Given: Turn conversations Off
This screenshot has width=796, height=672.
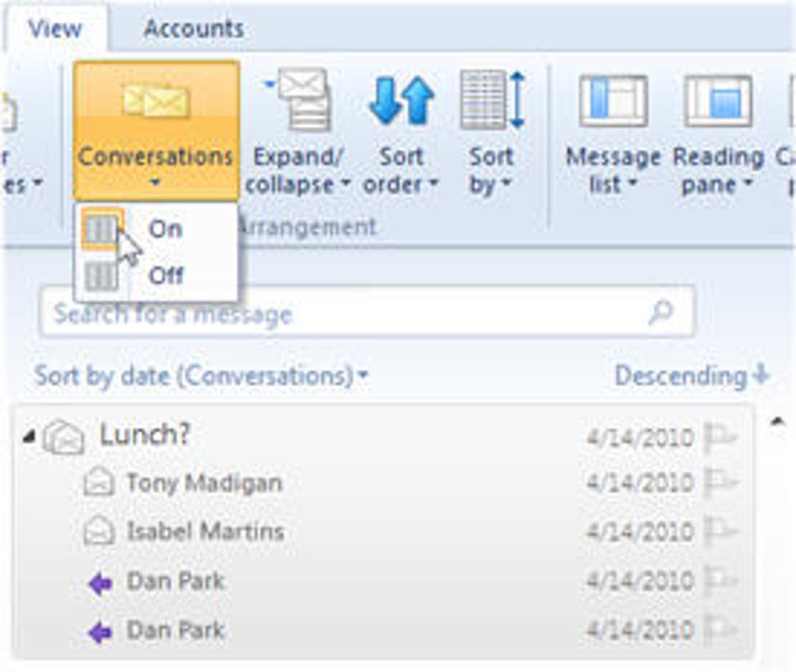Looking at the screenshot, I should point(165,275).
